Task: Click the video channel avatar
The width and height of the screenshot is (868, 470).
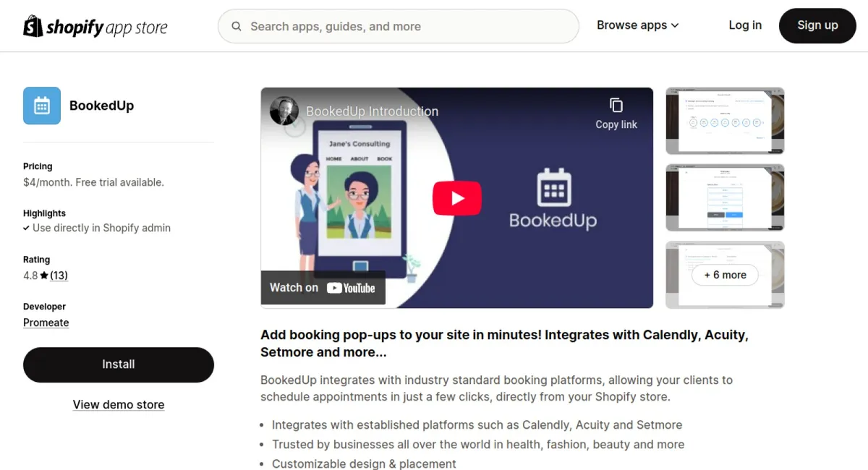Action: [x=284, y=111]
